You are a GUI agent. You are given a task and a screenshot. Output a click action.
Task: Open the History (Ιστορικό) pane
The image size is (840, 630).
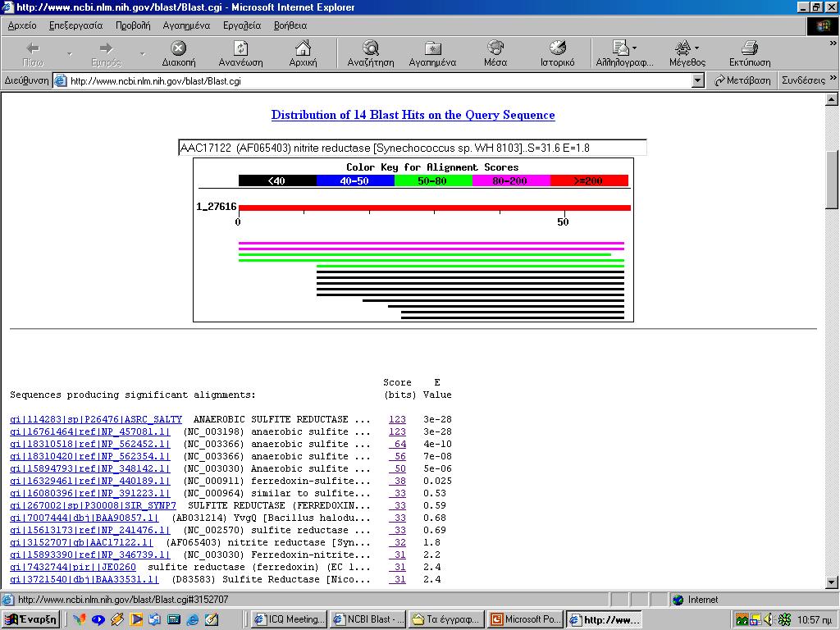[x=557, y=54]
